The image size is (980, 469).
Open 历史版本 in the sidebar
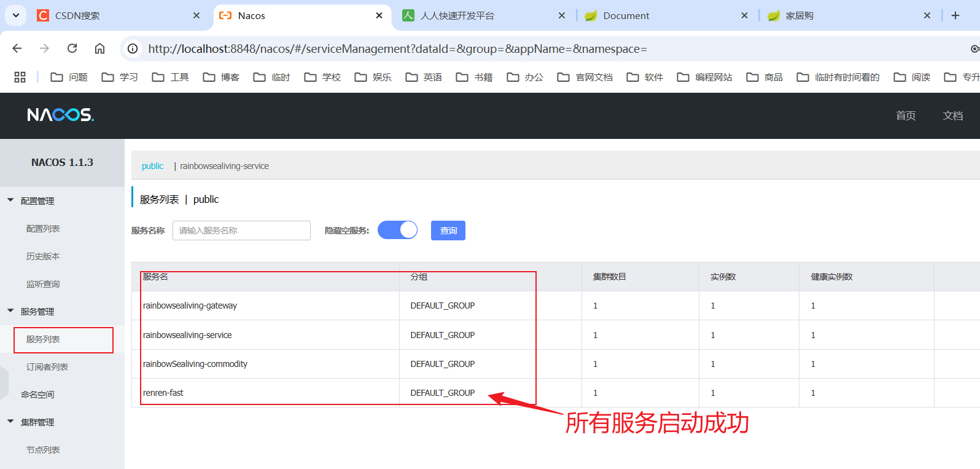[43, 256]
